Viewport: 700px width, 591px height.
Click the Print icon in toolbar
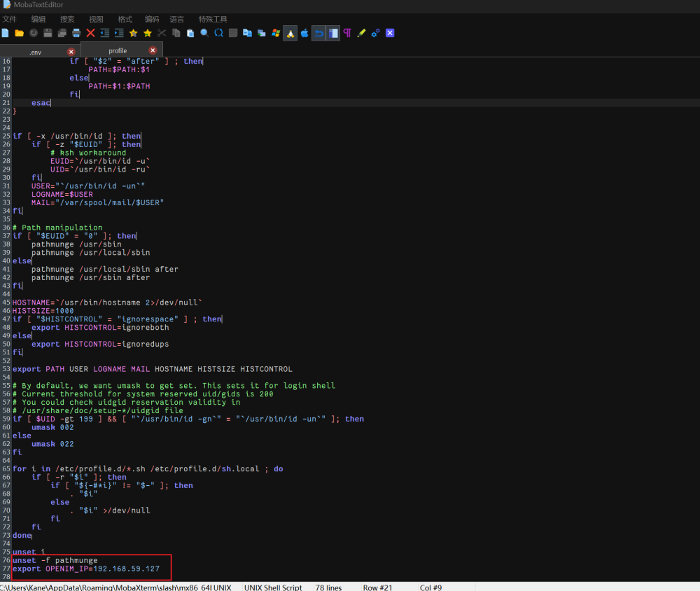click(x=76, y=33)
